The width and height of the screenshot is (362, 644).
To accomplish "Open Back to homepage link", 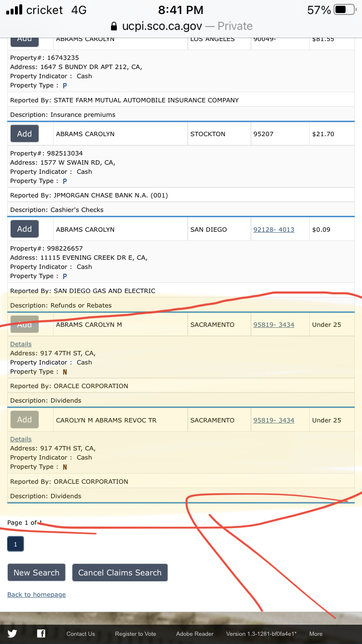I will point(37,595).
